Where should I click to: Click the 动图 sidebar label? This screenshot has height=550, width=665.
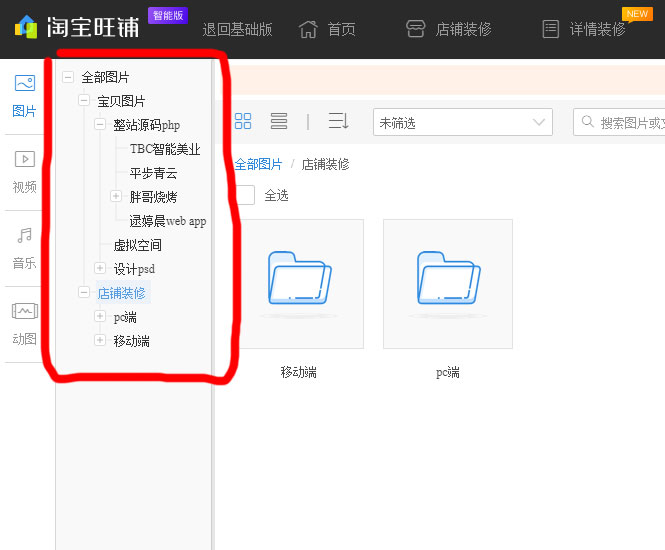coord(24,339)
